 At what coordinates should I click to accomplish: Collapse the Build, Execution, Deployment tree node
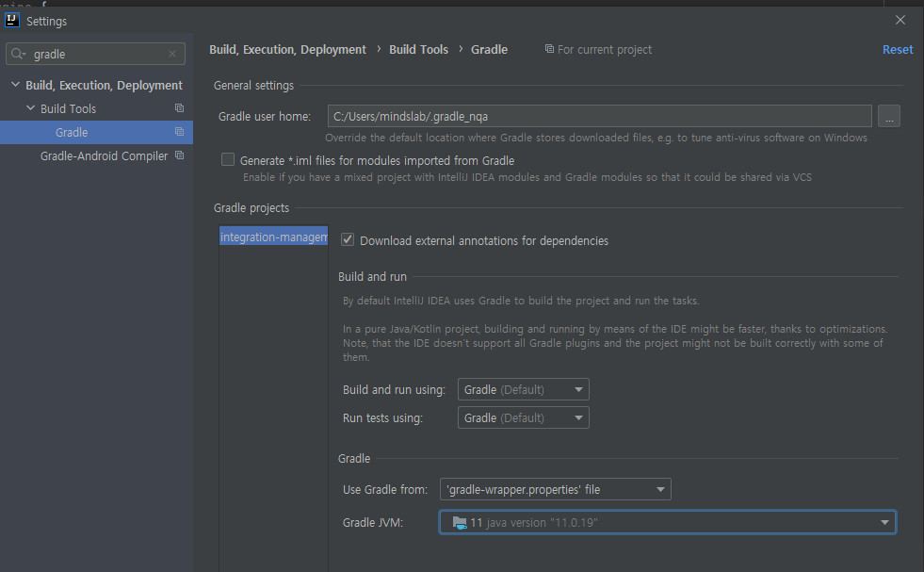[x=16, y=85]
